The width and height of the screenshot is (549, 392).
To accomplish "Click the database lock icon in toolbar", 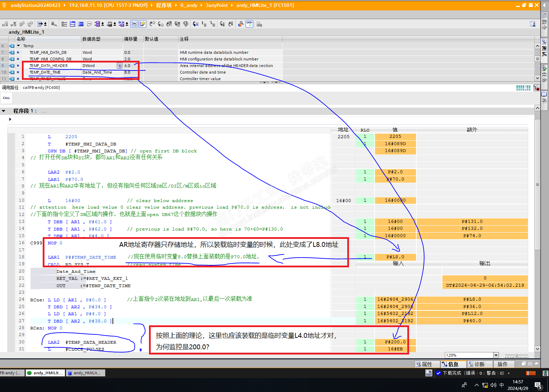I will click(259, 24).
